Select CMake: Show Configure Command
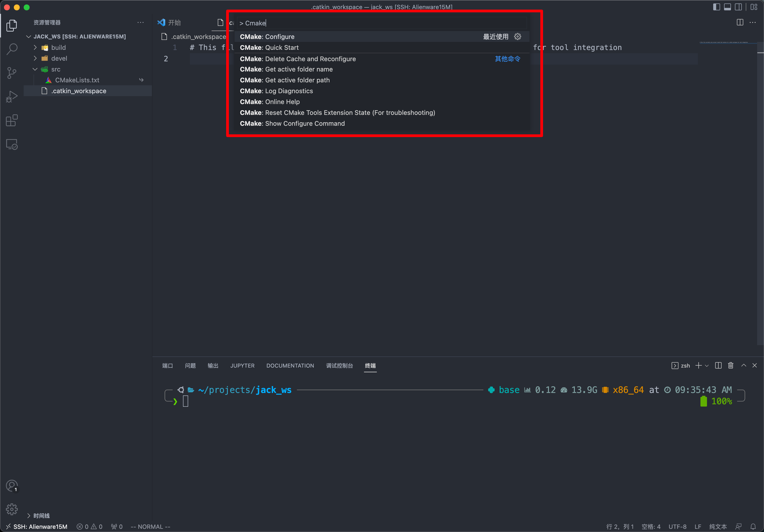The width and height of the screenshot is (764, 532). tap(382, 124)
